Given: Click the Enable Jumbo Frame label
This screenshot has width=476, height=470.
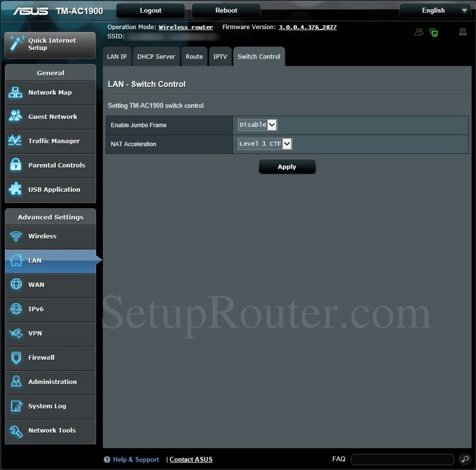Looking at the screenshot, I should 138,125.
